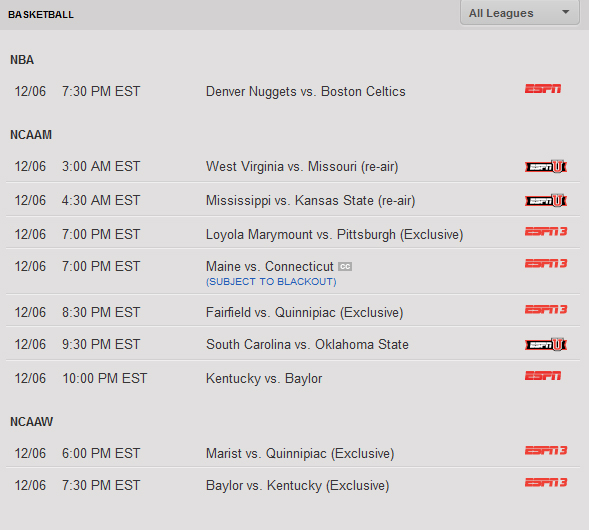Click ESPN3 logo for Loyola Marymount vs. Pittsburgh
The image size is (589, 530).
pyautogui.click(x=546, y=231)
